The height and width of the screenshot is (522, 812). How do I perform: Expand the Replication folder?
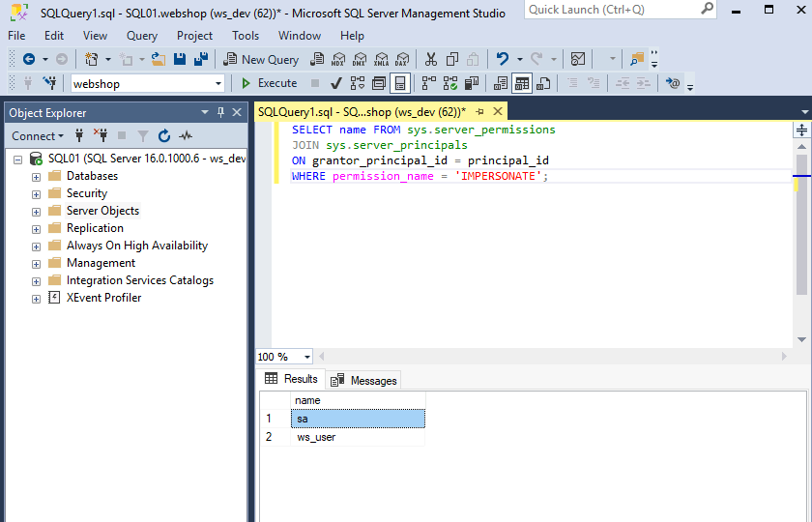point(36,229)
